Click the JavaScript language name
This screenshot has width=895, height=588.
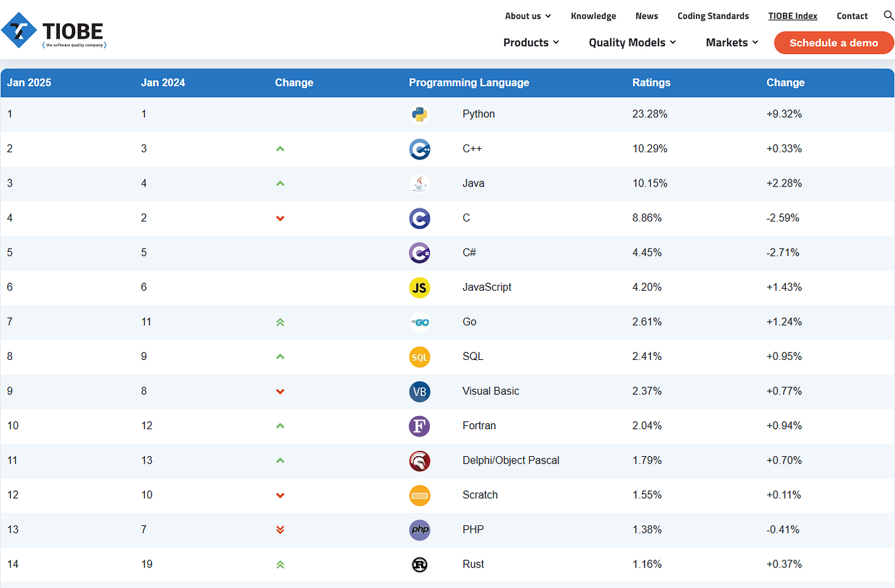[x=487, y=287]
